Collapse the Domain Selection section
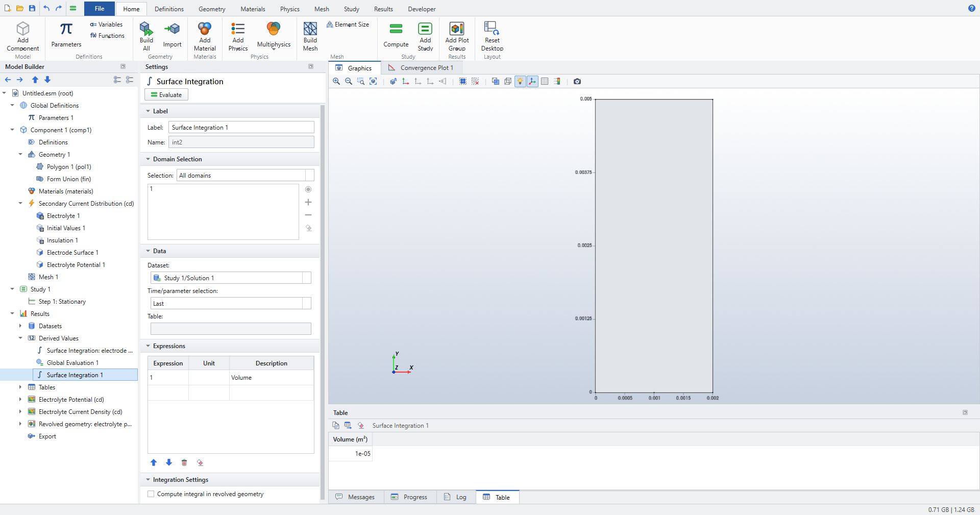The width and height of the screenshot is (980, 515). coord(148,159)
